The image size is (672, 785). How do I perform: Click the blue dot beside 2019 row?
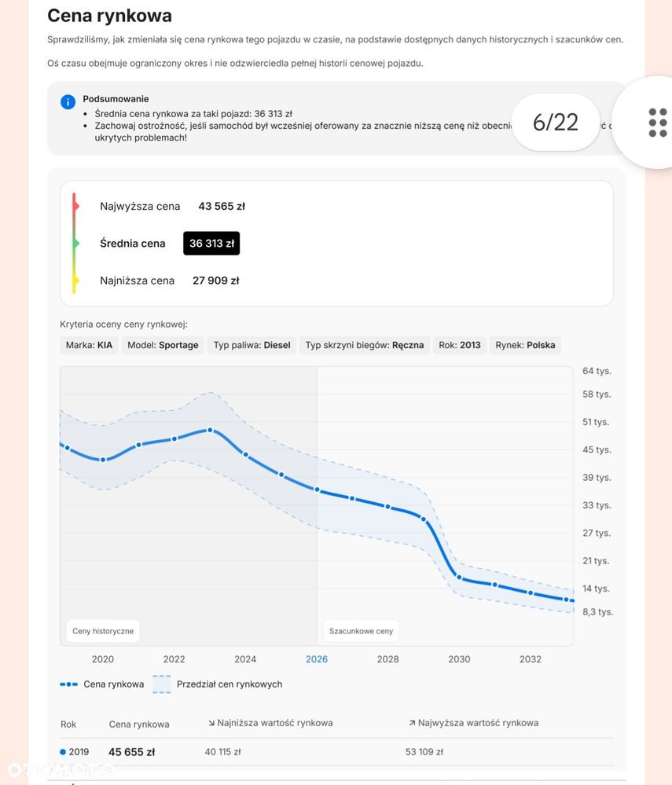click(x=63, y=752)
